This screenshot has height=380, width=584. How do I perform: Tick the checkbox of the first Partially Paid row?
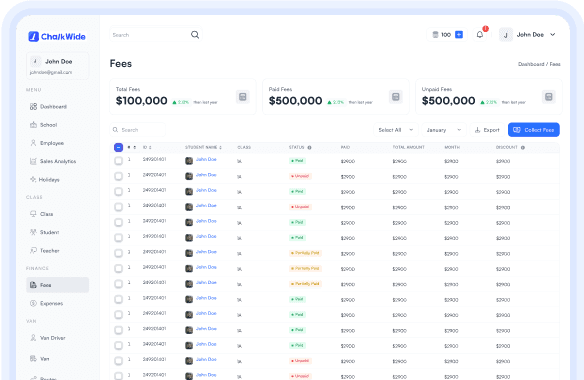[x=118, y=253]
